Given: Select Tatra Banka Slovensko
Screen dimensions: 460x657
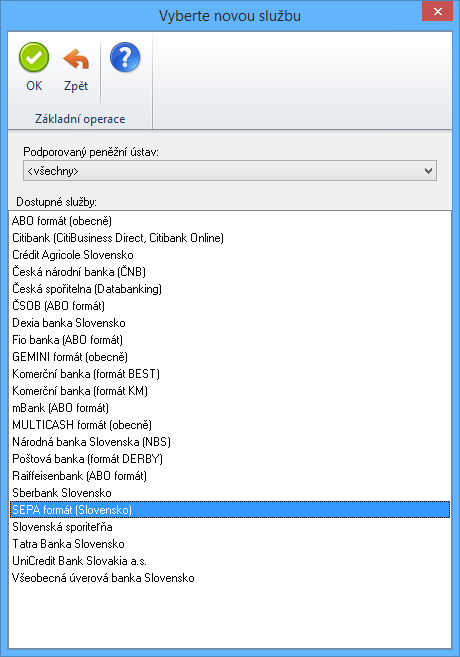Looking at the screenshot, I should (230, 544).
